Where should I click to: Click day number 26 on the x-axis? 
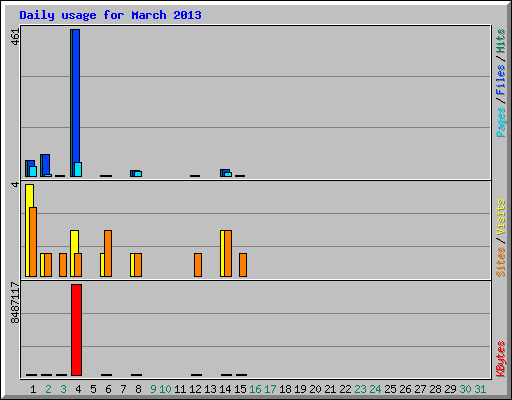tap(405, 389)
